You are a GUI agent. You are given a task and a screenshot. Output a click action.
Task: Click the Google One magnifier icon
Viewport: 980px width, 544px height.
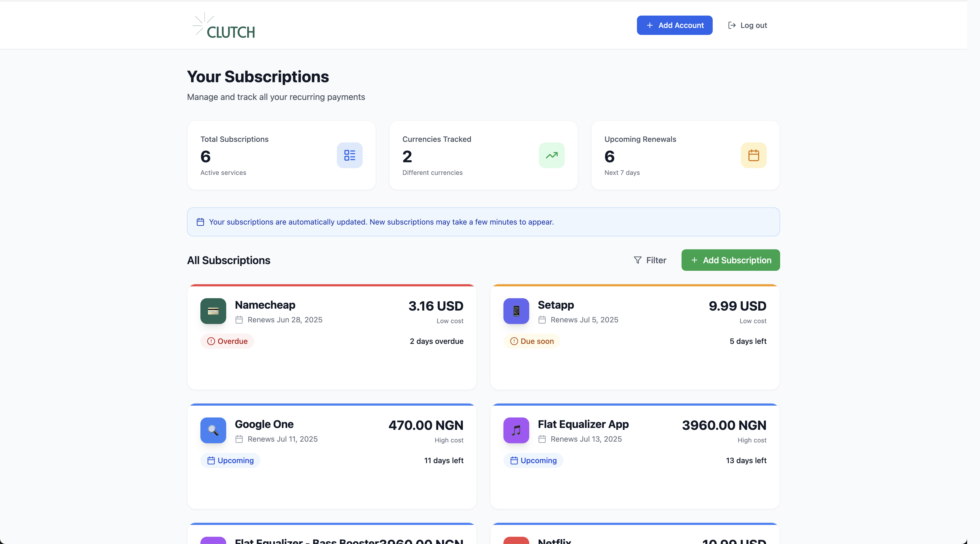pos(213,430)
